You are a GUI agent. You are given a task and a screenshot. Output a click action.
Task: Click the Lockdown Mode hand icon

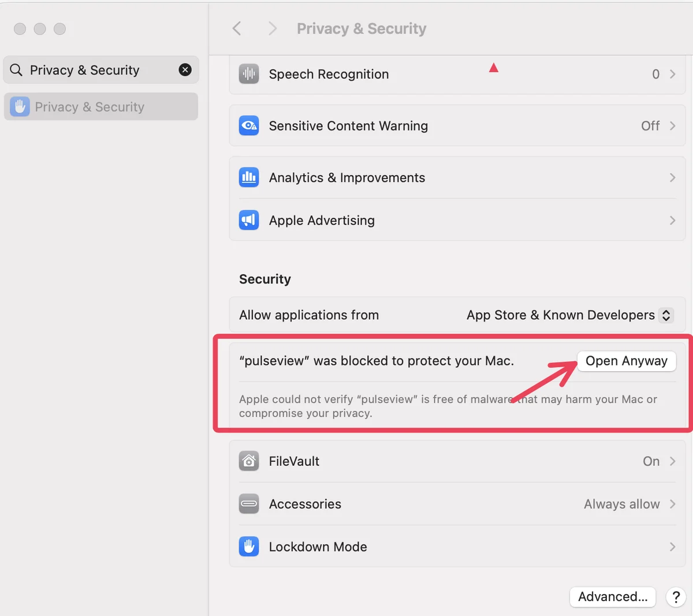(x=249, y=546)
